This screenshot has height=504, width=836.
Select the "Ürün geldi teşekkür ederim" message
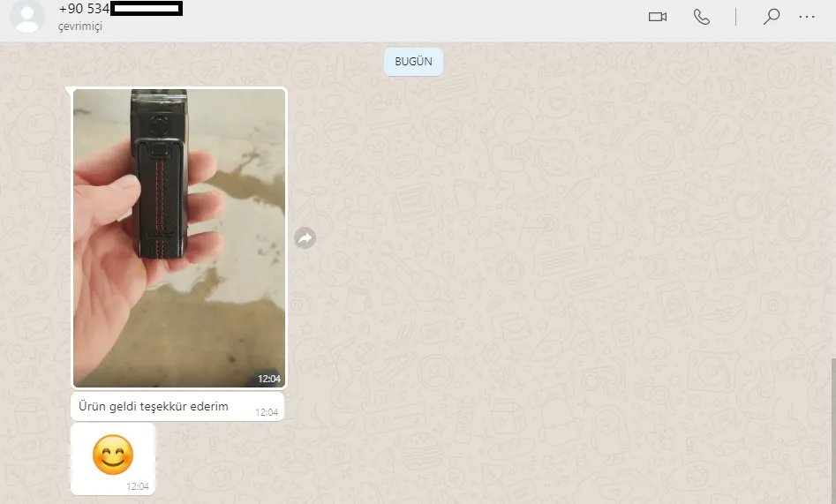[154, 407]
